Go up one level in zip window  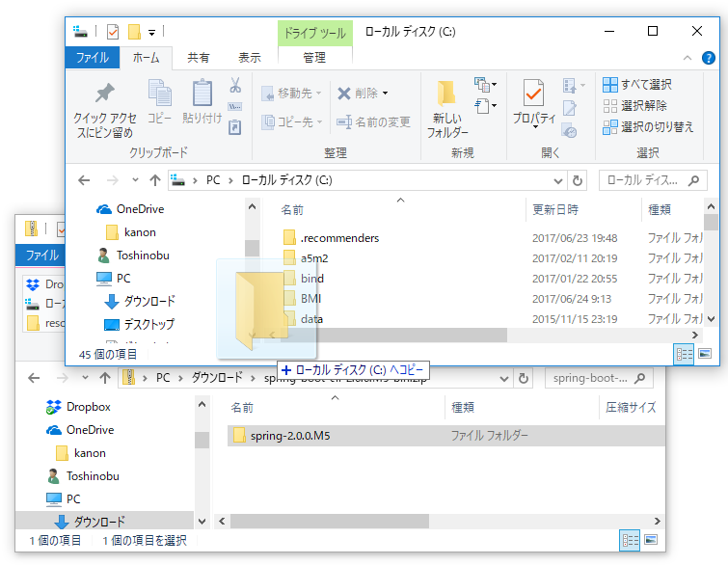pos(105,378)
